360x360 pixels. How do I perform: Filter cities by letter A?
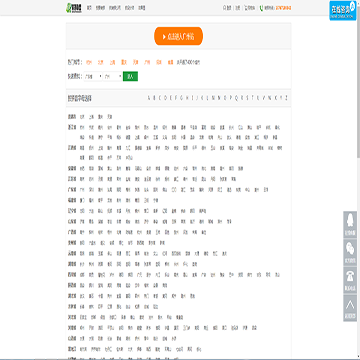pyautogui.click(x=149, y=98)
